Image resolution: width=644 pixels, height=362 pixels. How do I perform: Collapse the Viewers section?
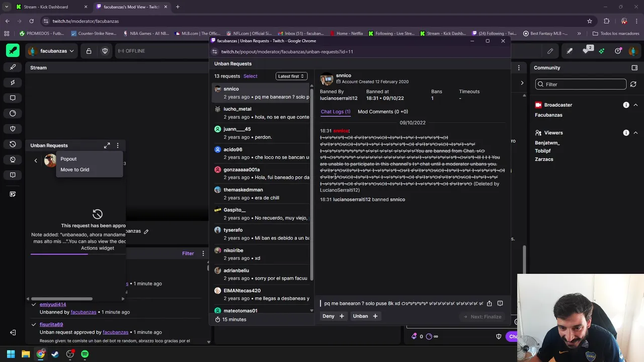pos(635,133)
